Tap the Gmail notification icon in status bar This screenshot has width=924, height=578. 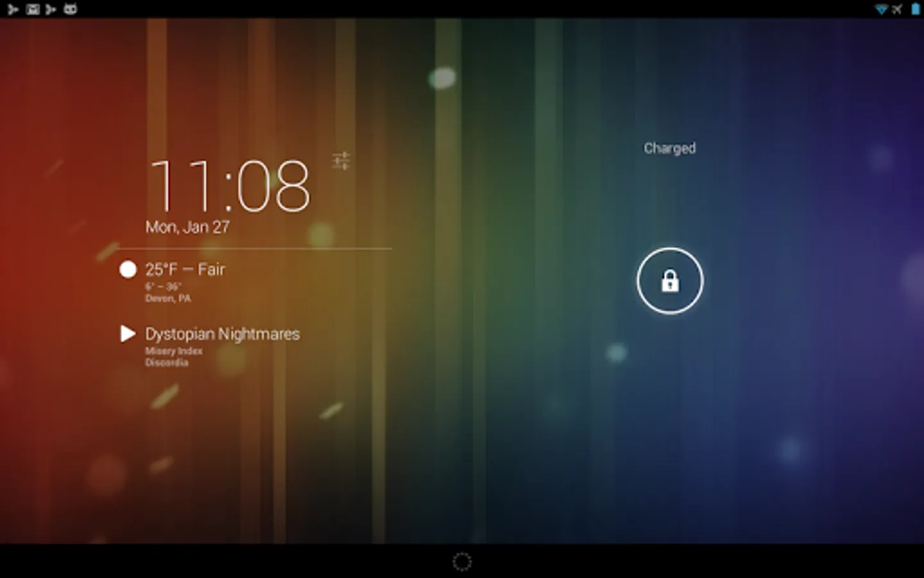[x=33, y=9]
